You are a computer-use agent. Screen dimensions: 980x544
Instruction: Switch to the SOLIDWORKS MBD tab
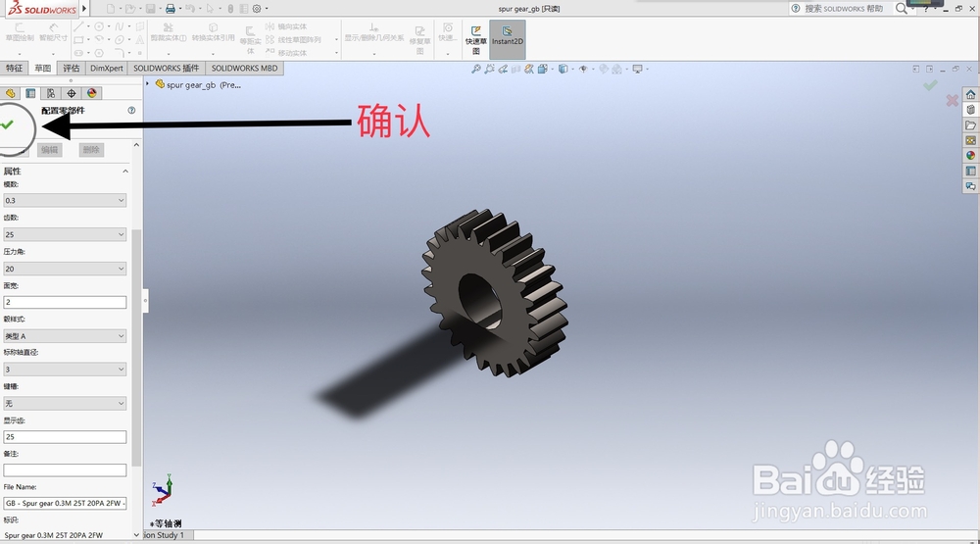(244, 69)
